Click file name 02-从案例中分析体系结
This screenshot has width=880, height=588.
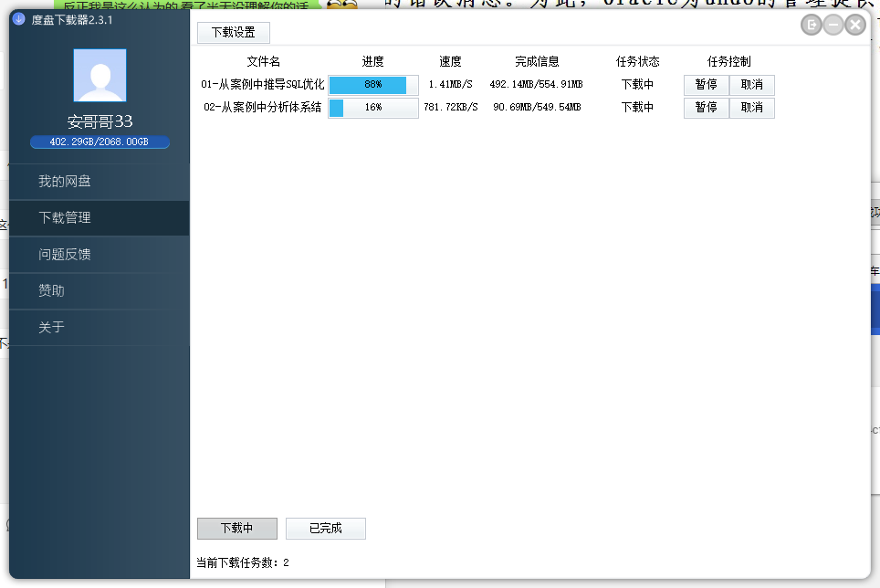(x=263, y=107)
